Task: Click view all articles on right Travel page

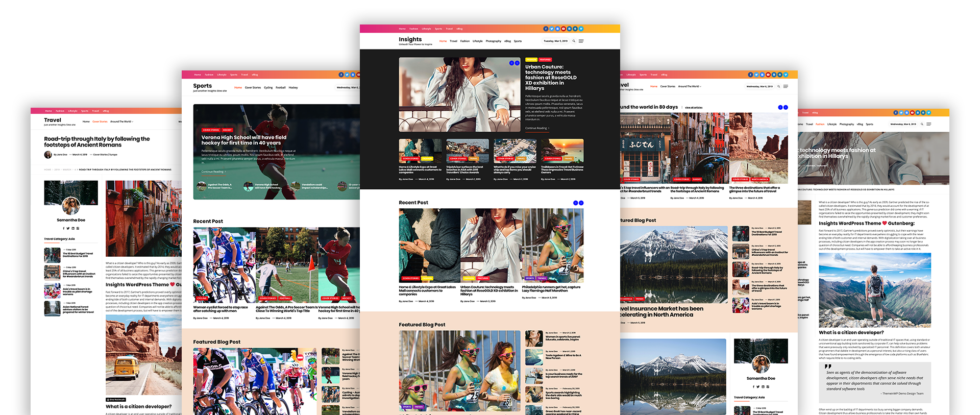Action: tap(694, 108)
